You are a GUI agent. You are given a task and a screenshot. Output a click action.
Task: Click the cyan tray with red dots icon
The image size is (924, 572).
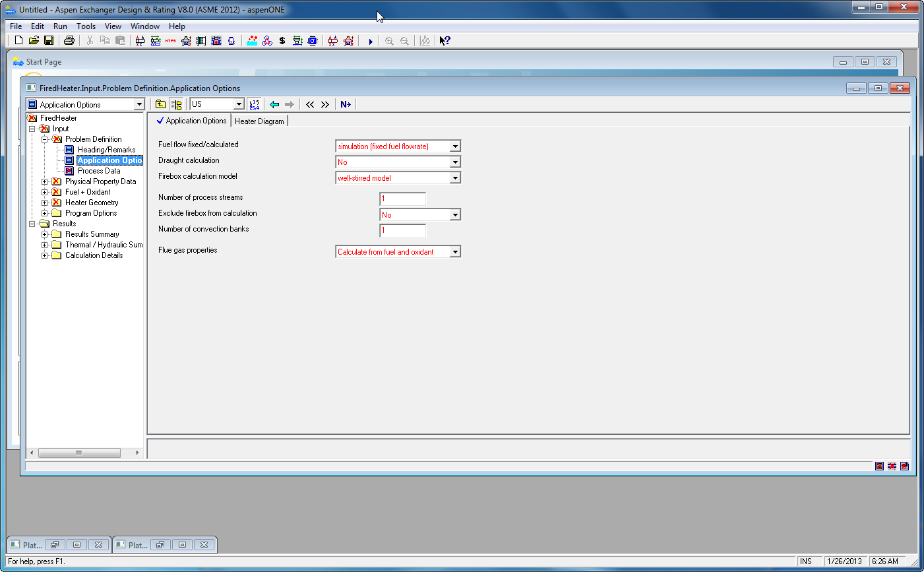pyautogui.click(x=252, y=41)
